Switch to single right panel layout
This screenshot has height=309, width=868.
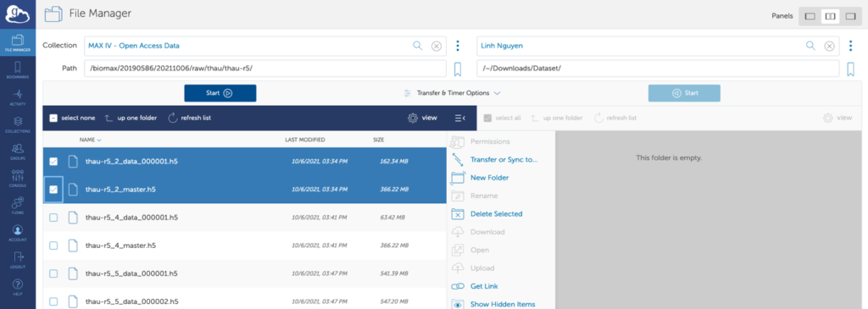click(850, 16)
